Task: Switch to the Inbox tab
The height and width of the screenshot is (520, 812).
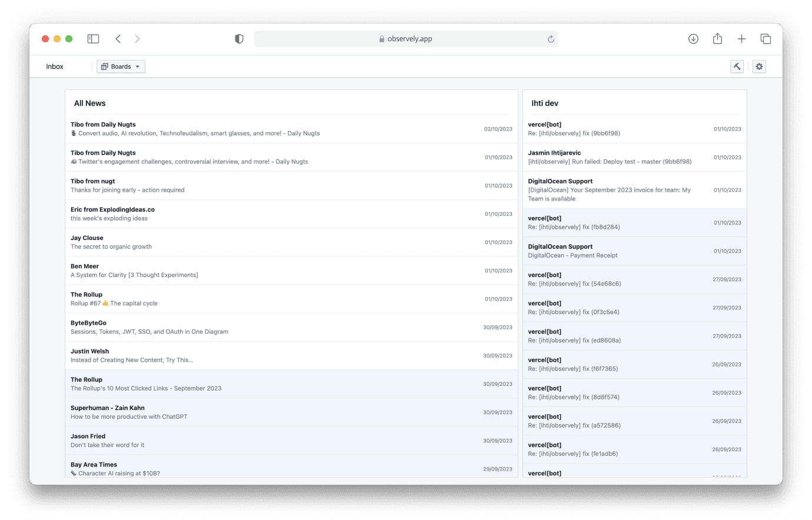Action: click(x=55, y=66)
